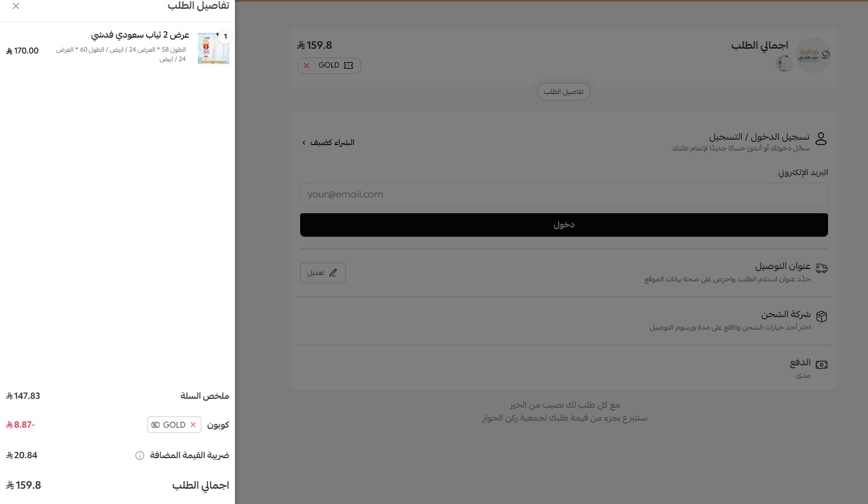Viewport: 868px width, 504px height.
Task: Click the discount amount -8.87
Action: pyautogui.click(x=20, y=425)
